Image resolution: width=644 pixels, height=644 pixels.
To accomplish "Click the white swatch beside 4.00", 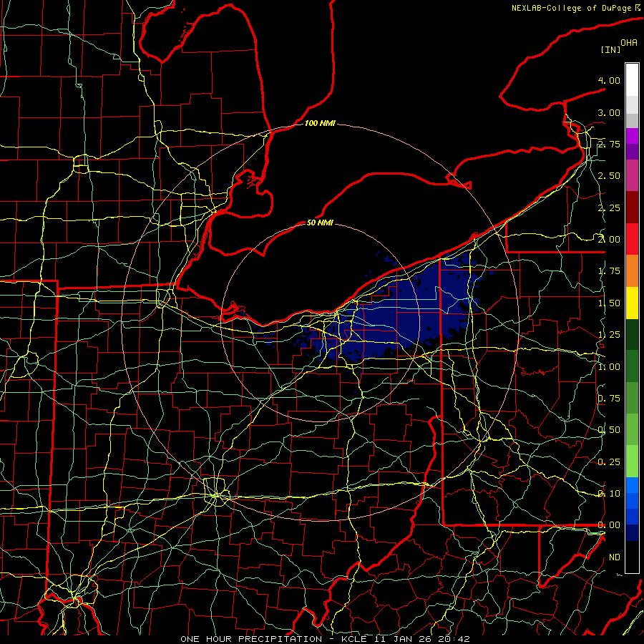I will point(632,80).
